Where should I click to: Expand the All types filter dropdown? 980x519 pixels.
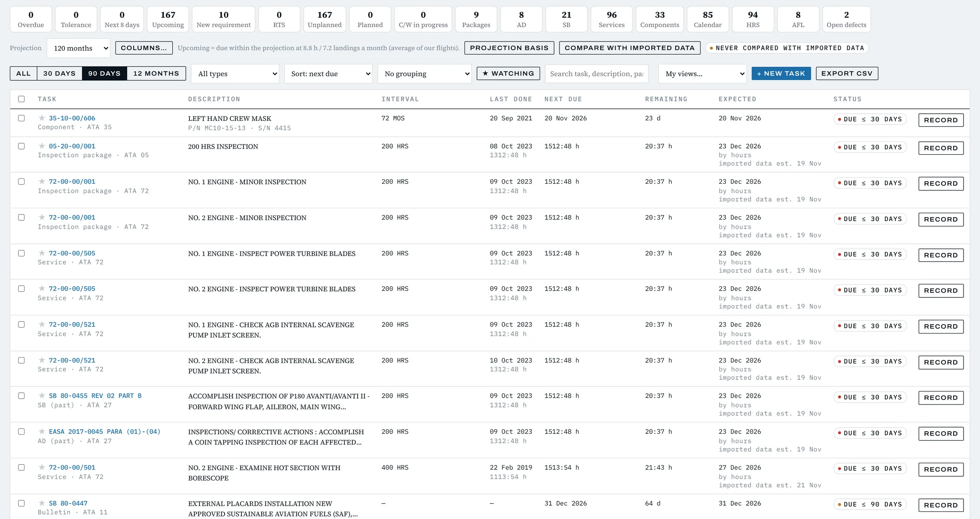(235, 74)
